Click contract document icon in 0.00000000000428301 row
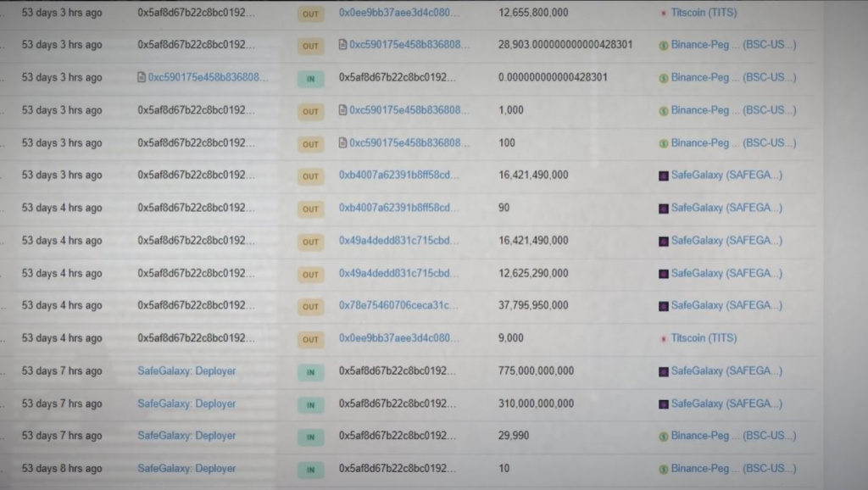Screen dimensions: 868x490 click(x=142, y=77)
